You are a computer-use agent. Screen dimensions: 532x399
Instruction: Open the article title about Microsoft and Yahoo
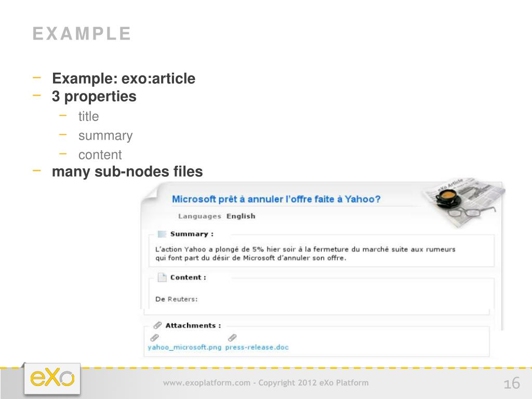click(x=276, y=199)
